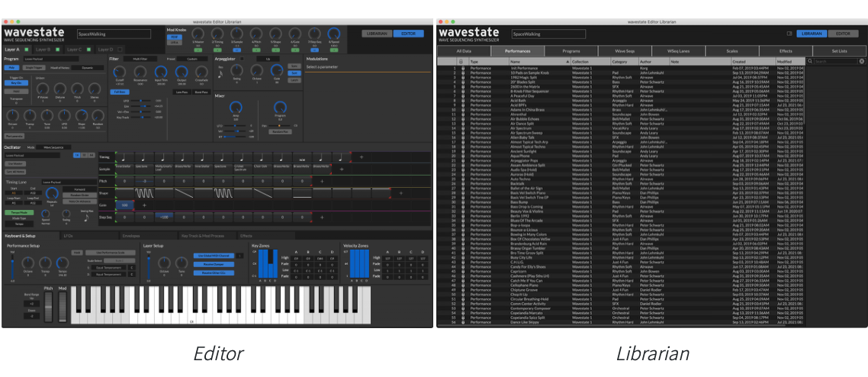Click the 7/Step Seq mod knob
The image size is (868, 377).
[314, 34]
